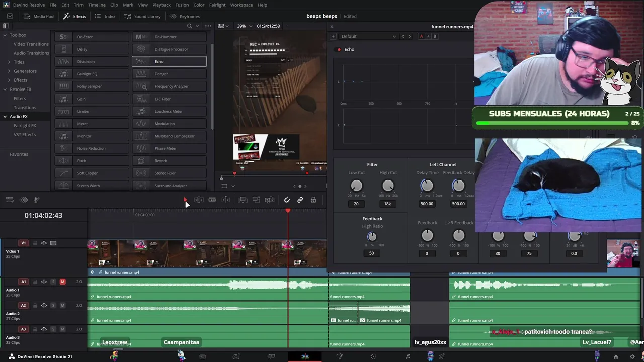
Task: Open the Keyframes panel
Action: pos(185,16)
